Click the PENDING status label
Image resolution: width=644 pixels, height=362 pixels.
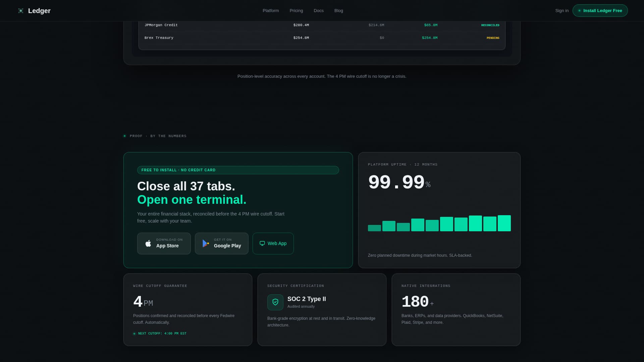pyautogui.click(x=493, y=38)
